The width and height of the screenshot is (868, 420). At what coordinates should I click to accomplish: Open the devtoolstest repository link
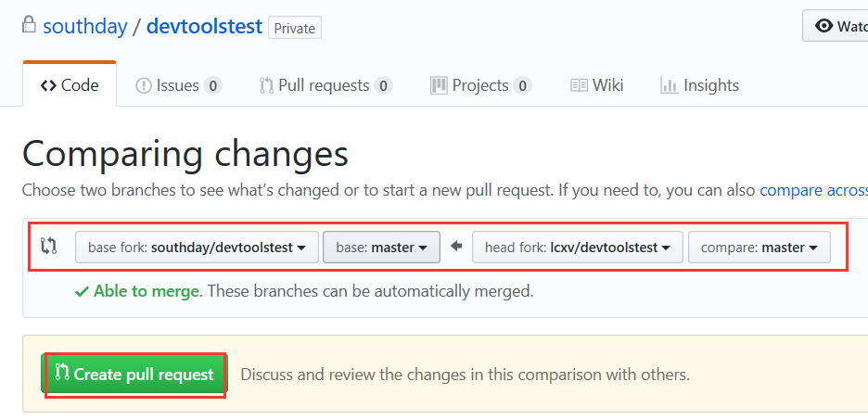point(204,26)
